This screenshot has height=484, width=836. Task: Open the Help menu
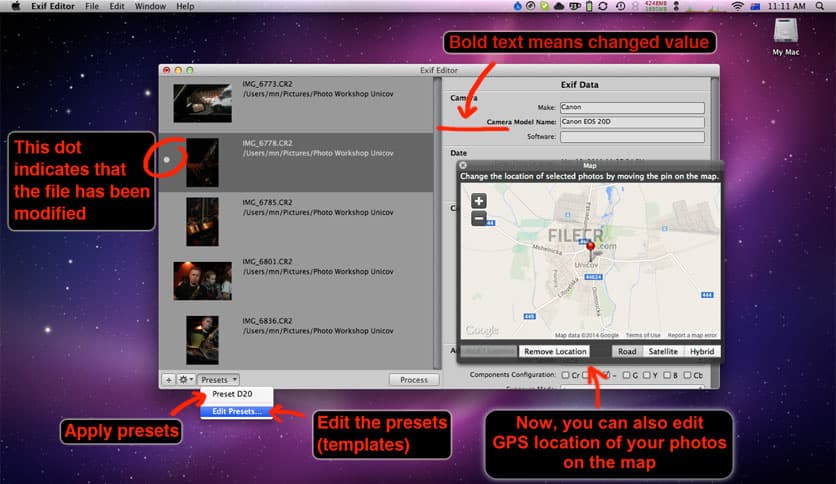click(x=185, y=6)
